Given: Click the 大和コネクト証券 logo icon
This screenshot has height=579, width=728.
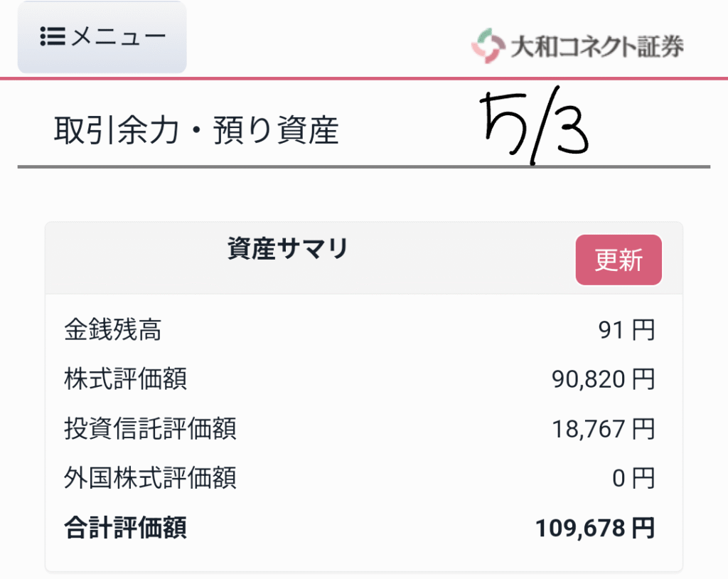Looking at the screenshot, I should pos(488,46).
